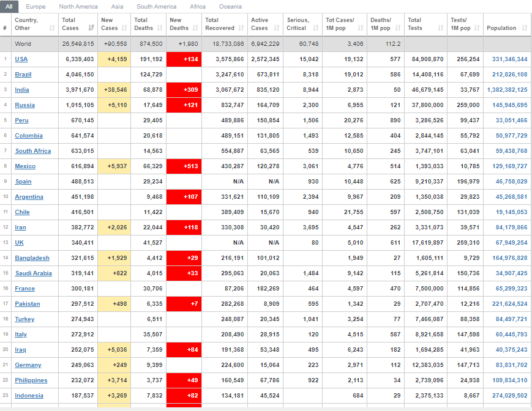The width and height of the screenshot is (532, 411).
Task: Open the Saudi Arabia country link
Action: pos(33,273)
